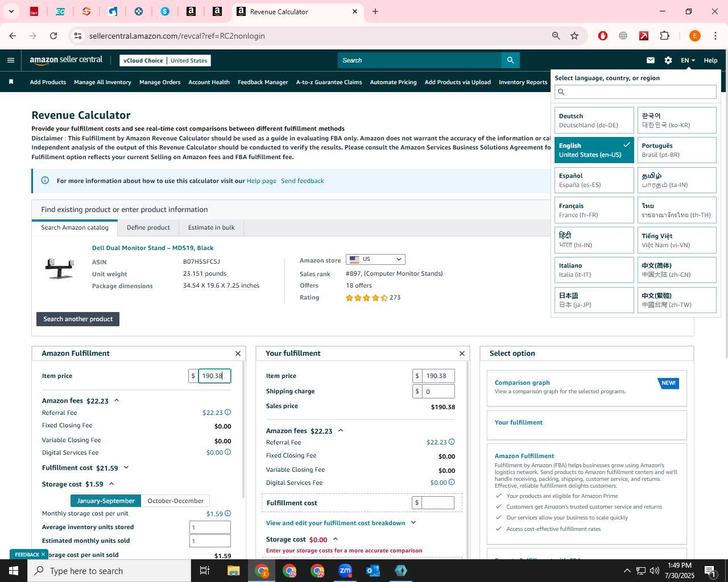Image resolution: width=728 pixels, height=582 pixels.
Task: Click the bookmark icon in nav bar
Action: (11, 82)
